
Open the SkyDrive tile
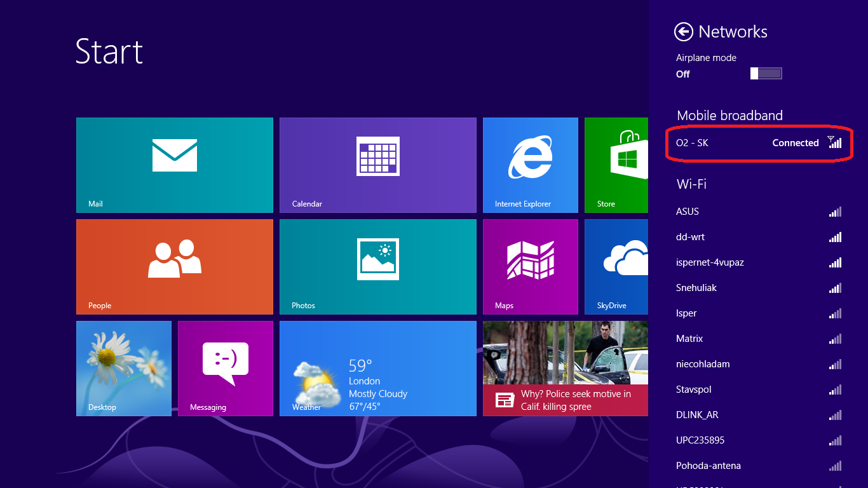pos(616,267)
